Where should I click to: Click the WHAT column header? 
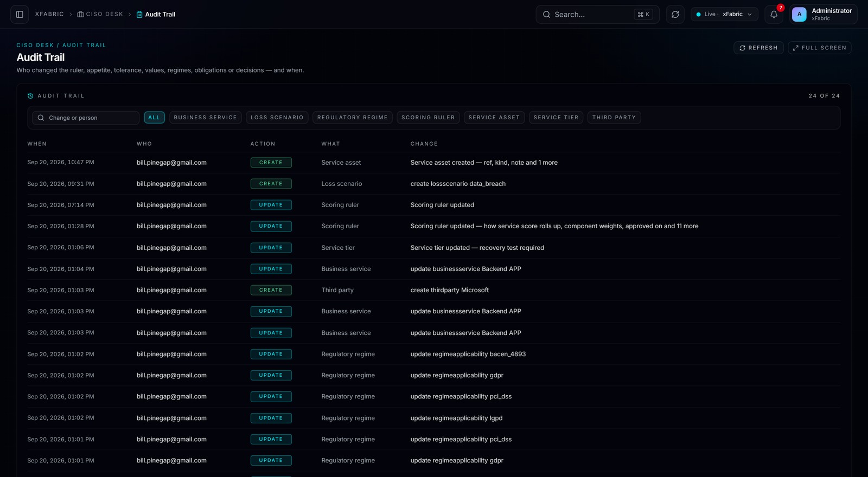(330, 144)
